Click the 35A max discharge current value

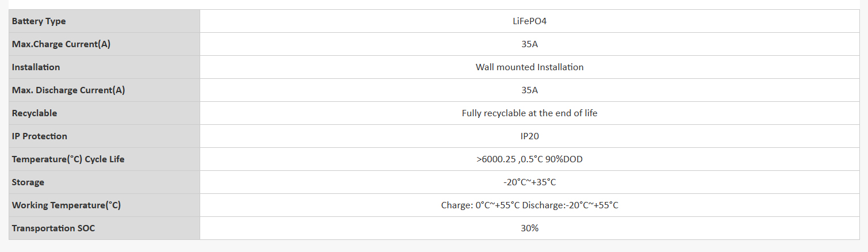pos(529,90)
